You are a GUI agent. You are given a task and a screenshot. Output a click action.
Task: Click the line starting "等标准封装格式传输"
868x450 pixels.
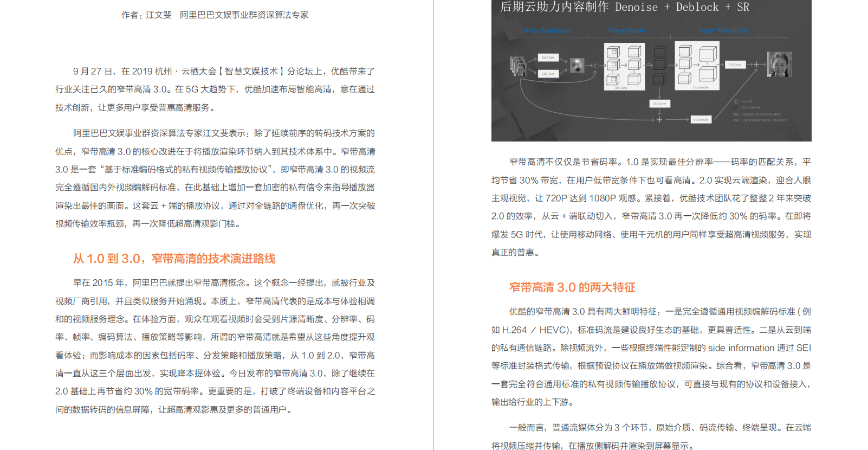(x=651, y=366)
